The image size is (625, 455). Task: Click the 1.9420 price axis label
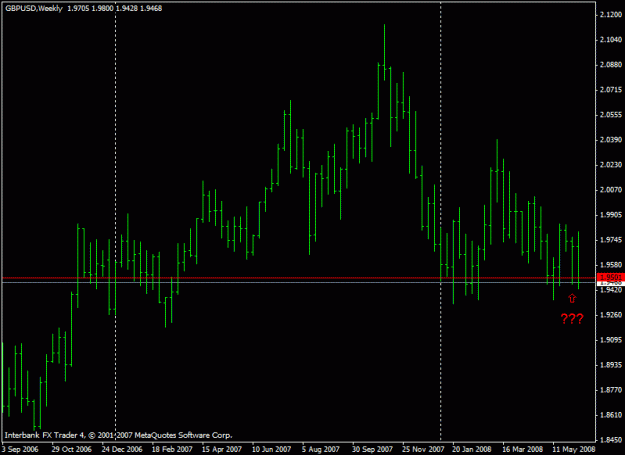point(611,290)
